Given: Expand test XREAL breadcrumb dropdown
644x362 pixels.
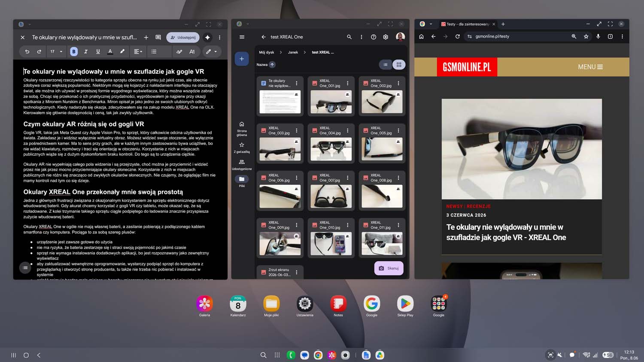Looking at the screenshot, I should 322,52.
